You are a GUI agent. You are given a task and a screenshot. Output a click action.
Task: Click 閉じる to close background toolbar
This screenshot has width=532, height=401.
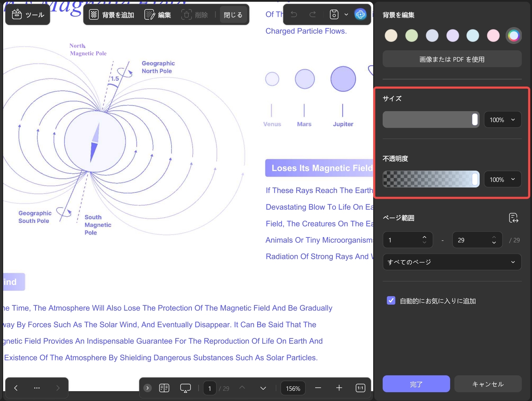pyautogui.click(x=233, y=15)
